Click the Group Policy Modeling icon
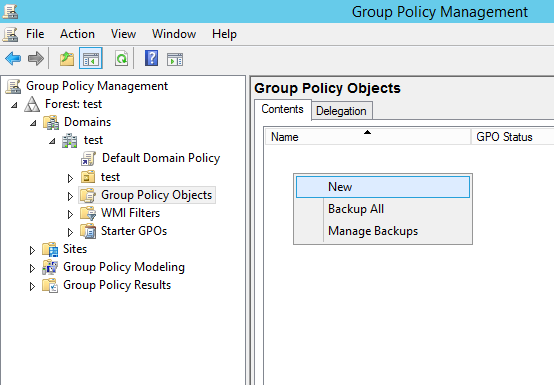Viewport: 554px width, 385px height. pos(50,267)
